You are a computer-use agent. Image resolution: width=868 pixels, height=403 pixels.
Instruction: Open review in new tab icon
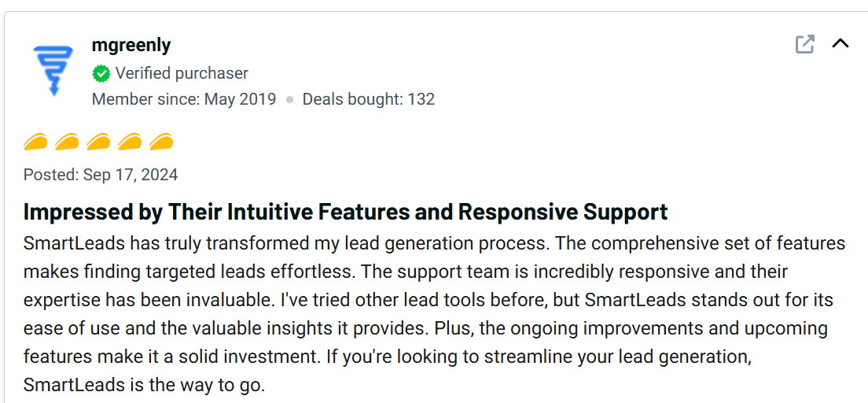pyautogui.click(x=804, y=44)
